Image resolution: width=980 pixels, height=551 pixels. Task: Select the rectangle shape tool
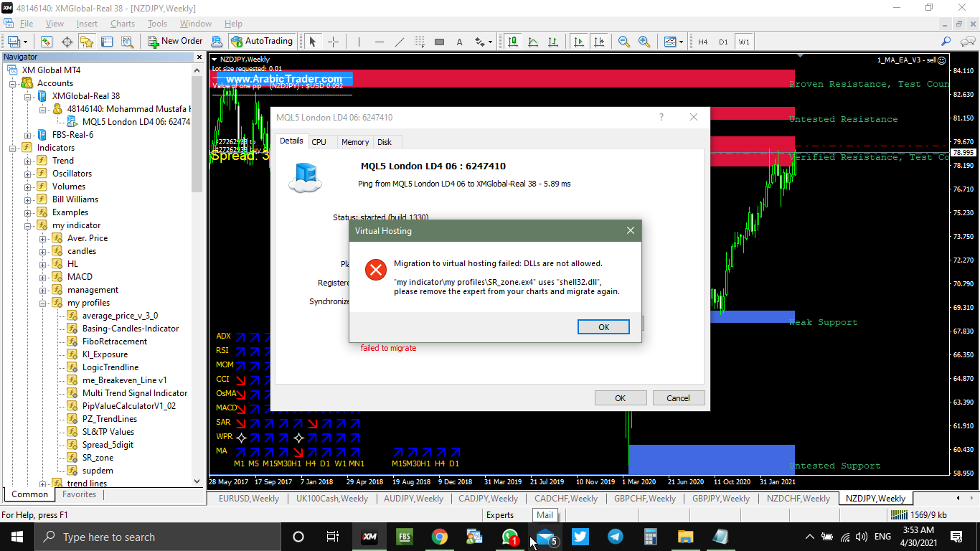tap(440, 42)
